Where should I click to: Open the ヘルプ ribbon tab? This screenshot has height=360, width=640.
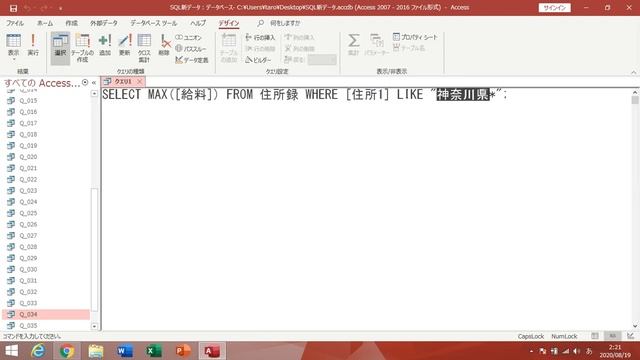pyautogui.click(x=198, y=23)
